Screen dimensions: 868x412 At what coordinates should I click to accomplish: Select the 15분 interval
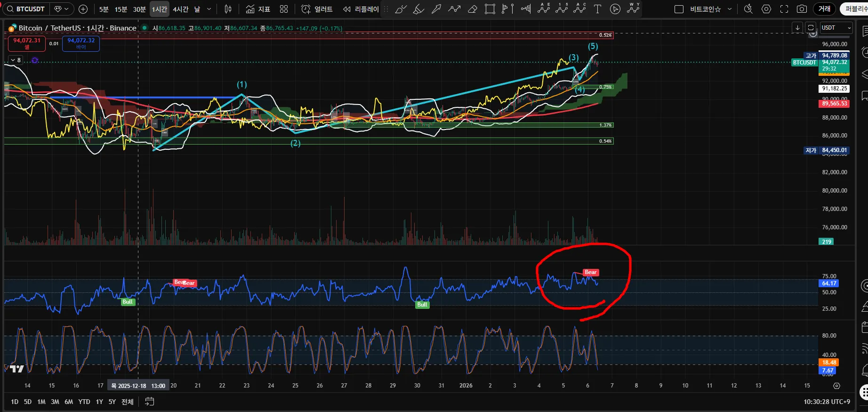[x=121, y=9]
